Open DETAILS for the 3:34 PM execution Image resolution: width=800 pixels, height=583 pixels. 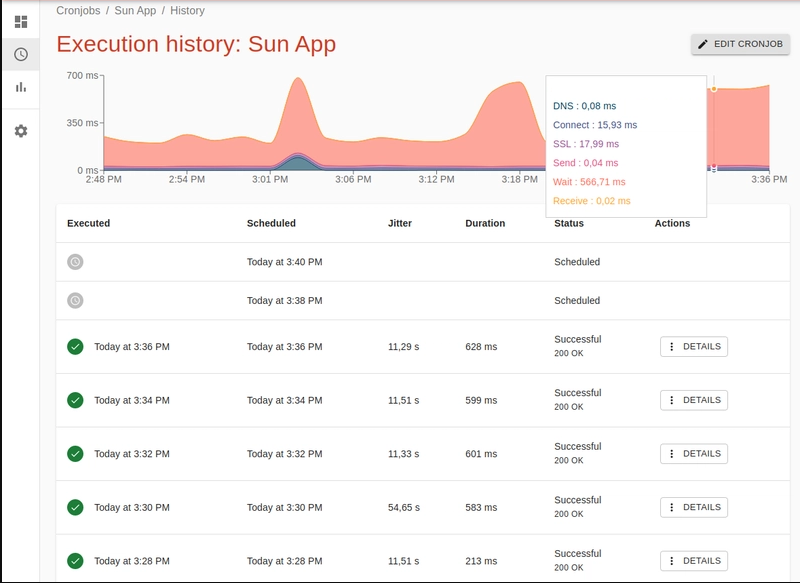[x=694, y=400]
